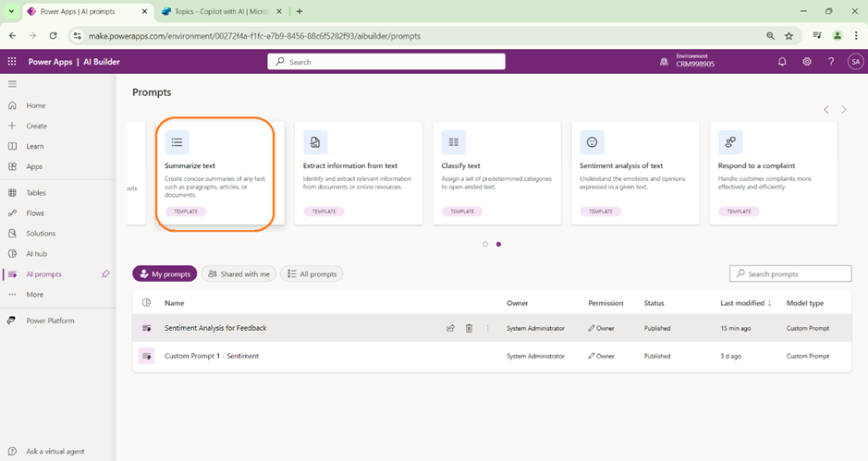Viewport: 868px width, 461px height.
Task: Sort by the Last modified column
Action: point(745,303)
